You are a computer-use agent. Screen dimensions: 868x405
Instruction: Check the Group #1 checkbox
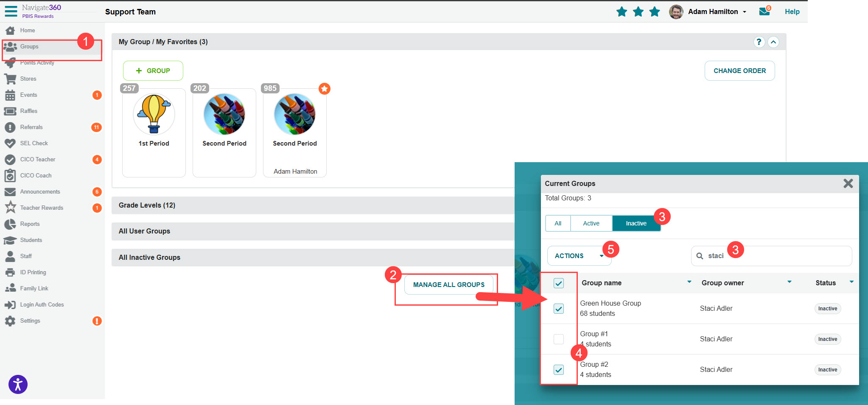(x=559, y=339)
